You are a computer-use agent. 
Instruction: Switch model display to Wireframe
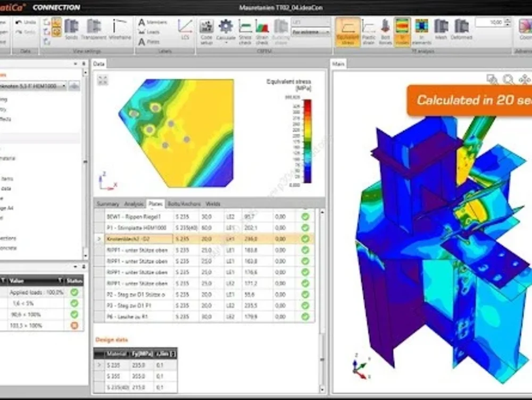point(120,29)
